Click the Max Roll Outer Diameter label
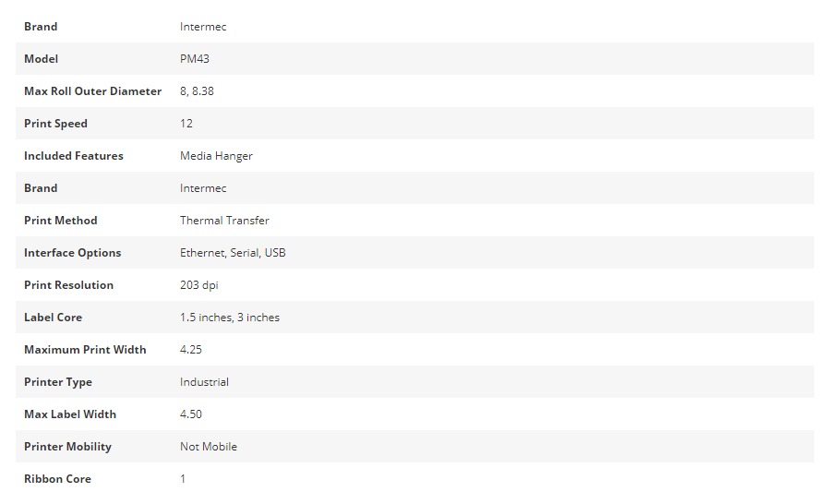Screen dimensions: 828x504 pos(92,91)
